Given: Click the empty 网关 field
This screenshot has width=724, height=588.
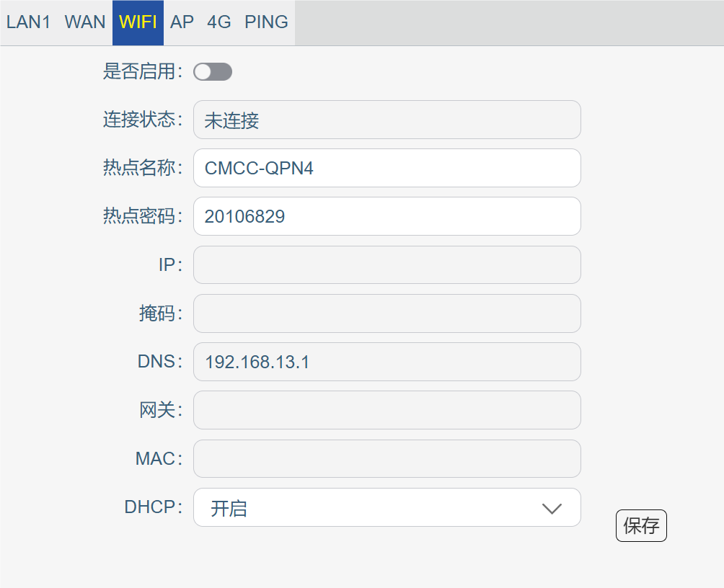Looking at the screenshot, I should (387, 410).
